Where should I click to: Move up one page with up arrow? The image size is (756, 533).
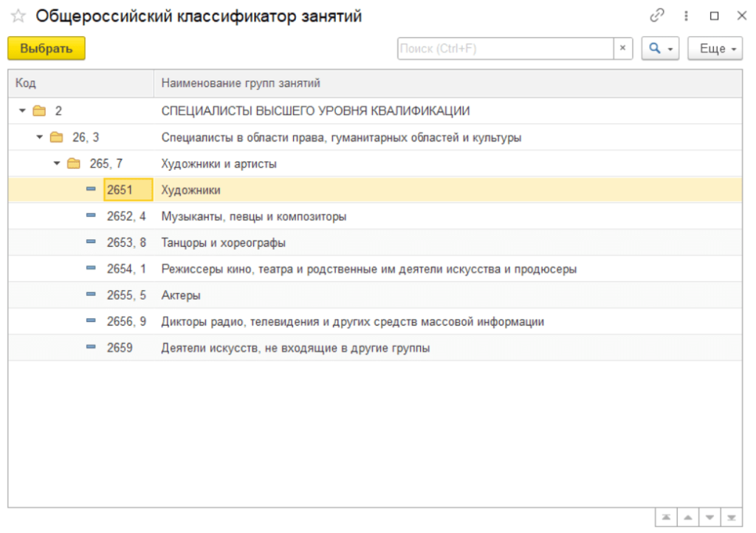pos(687,517)
